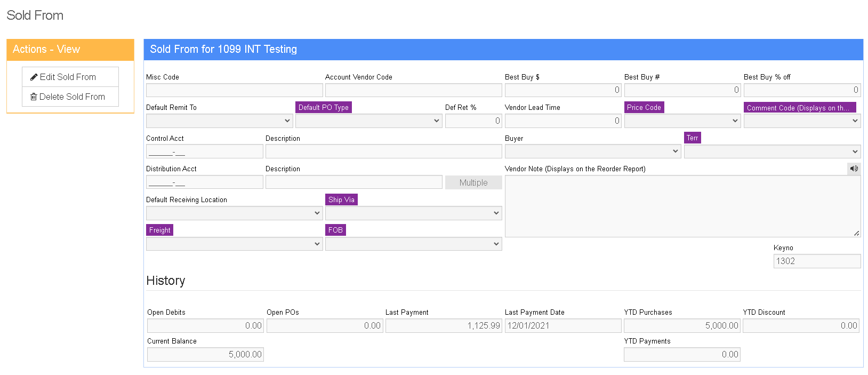Open the Default PO Type dropdown
This screenshot has width=868, height=375.
pyautogui.click(x=368, y=121)
